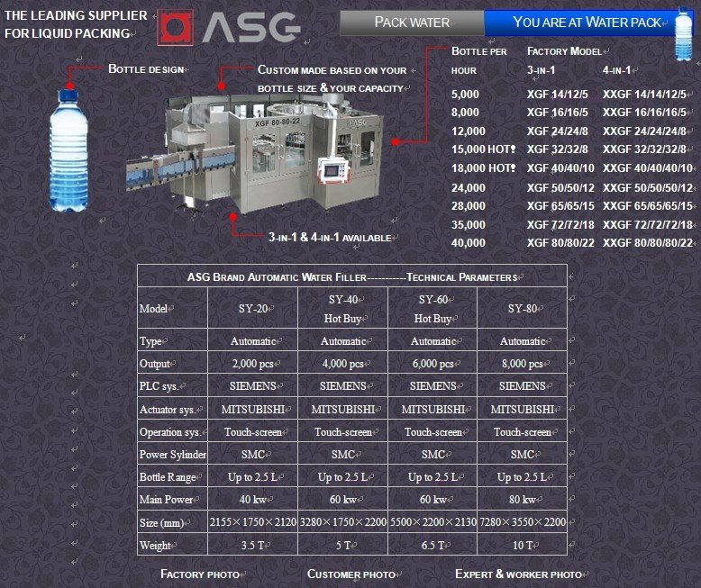The image size is (701, 588).
Task: Select the XXGF 80/80/80/22 model entry
Action: (647, 242)
